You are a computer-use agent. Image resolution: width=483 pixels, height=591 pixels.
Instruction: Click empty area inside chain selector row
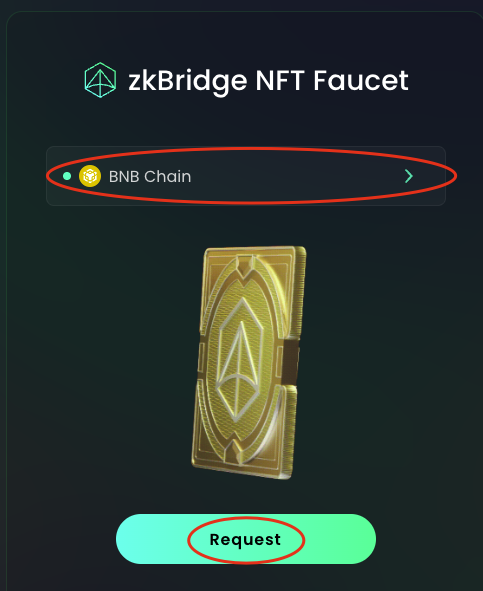click(x=298, y=176)
